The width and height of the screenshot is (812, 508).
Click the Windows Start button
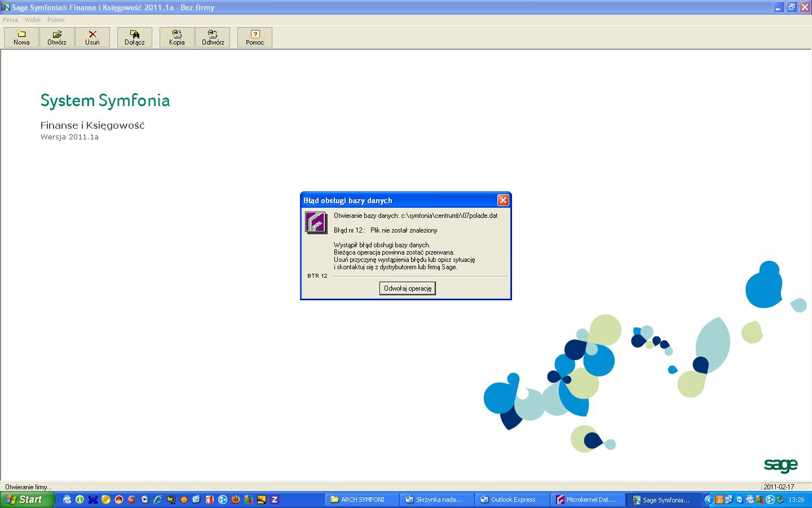(x=28, y=500)
